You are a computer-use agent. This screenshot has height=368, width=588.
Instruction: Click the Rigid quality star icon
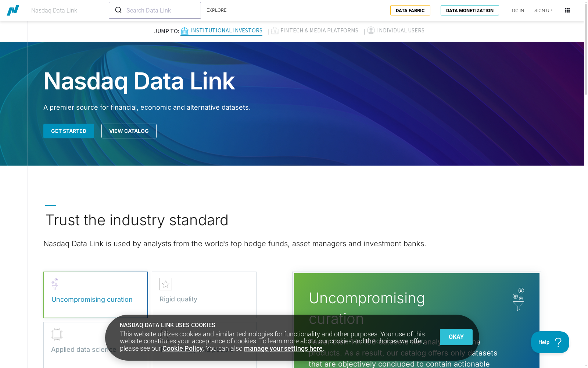click(166, 284)
